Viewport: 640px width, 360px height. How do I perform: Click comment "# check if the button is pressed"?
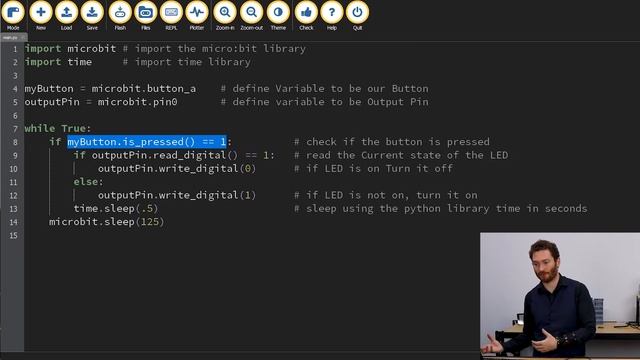[392, 142]
